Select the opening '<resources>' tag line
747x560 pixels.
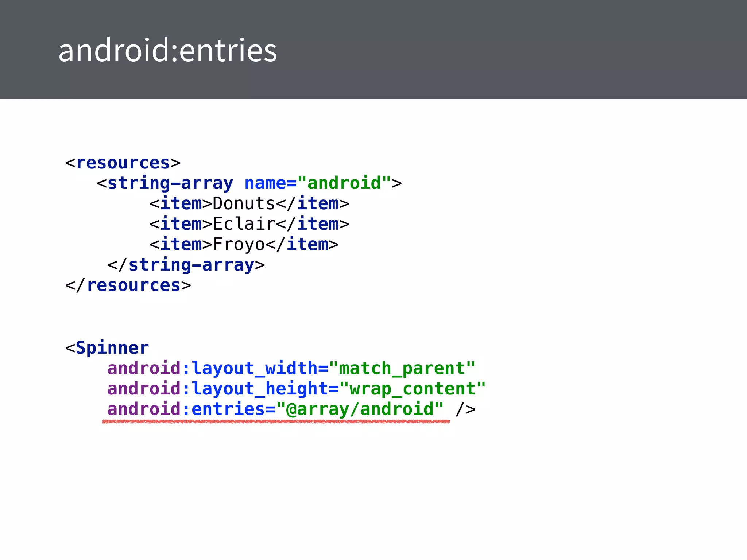pyautogui.click(x=123, y=163)
